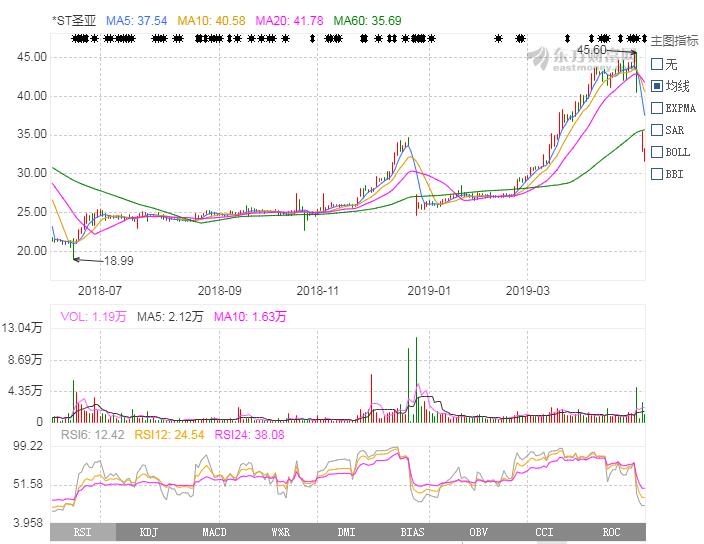Enable the EXPMA overlay checkbox
The height and width of the screenshot is (544, 704).
(x=657, y=108)
